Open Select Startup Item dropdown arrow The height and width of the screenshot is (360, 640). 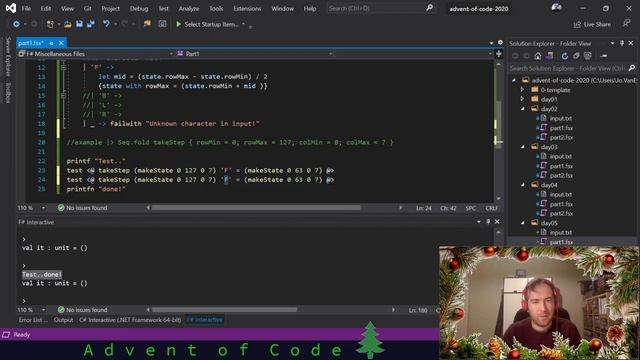(244, 24)
